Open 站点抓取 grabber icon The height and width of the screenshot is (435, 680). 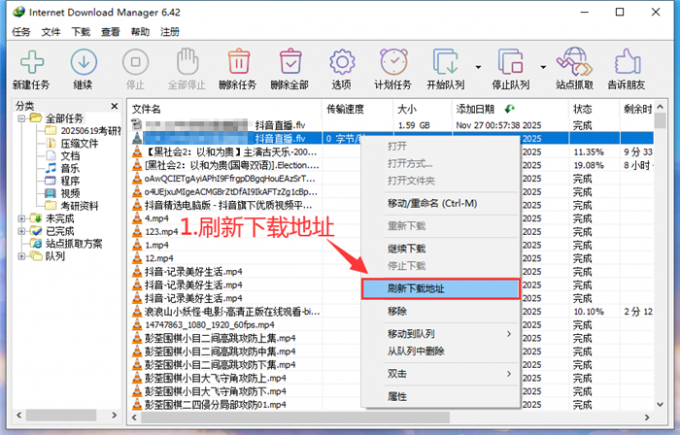click(x=575, y=62)
